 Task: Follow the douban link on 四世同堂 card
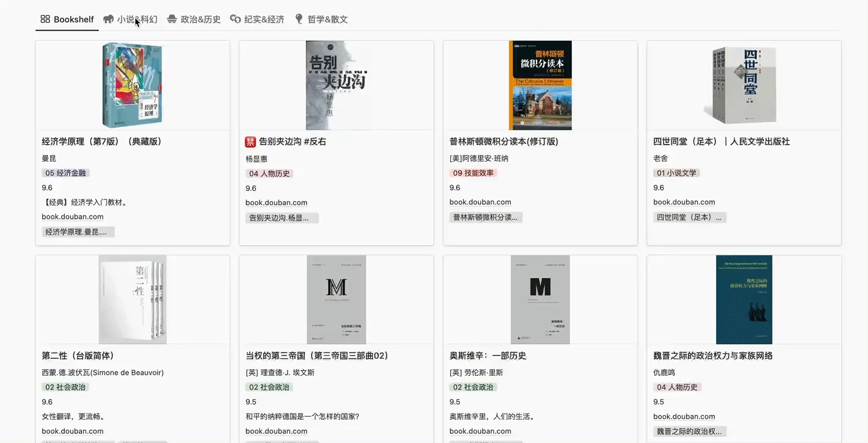[684, 202]
